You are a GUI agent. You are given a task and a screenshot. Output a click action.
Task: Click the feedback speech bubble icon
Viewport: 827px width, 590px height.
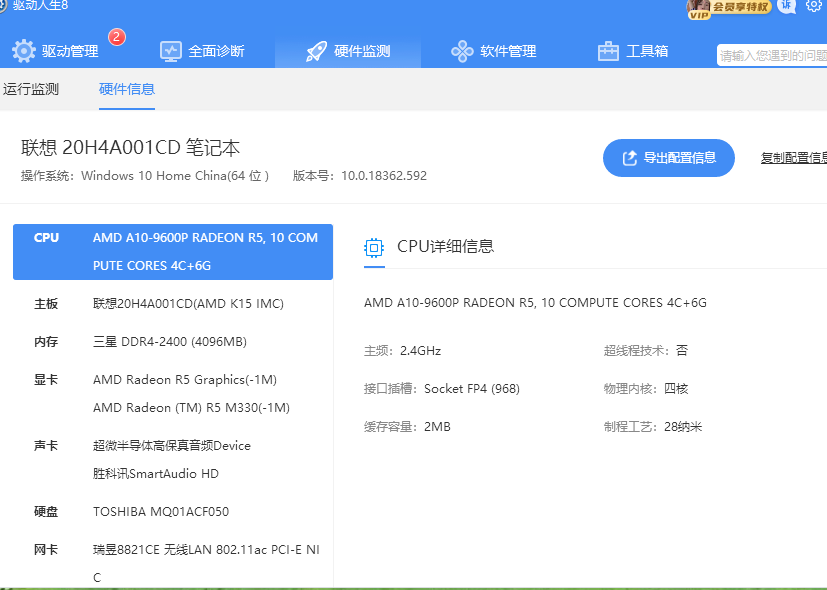(786, 6)
